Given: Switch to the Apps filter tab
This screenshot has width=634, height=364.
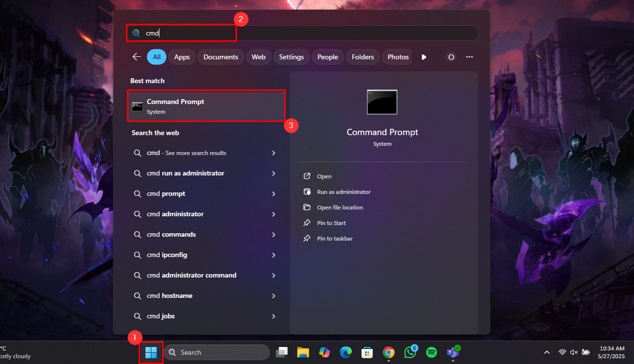Looking at the screenshot, I should (182, 57).
